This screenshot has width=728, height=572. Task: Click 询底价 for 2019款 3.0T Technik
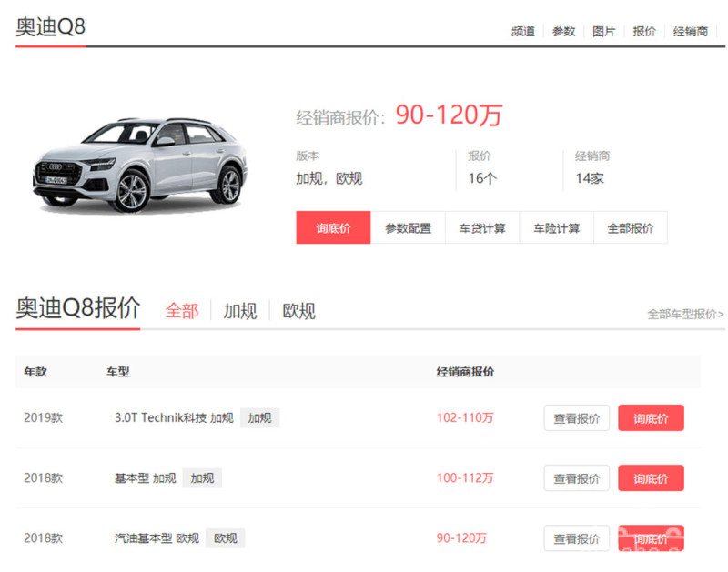tap(651, 418)
